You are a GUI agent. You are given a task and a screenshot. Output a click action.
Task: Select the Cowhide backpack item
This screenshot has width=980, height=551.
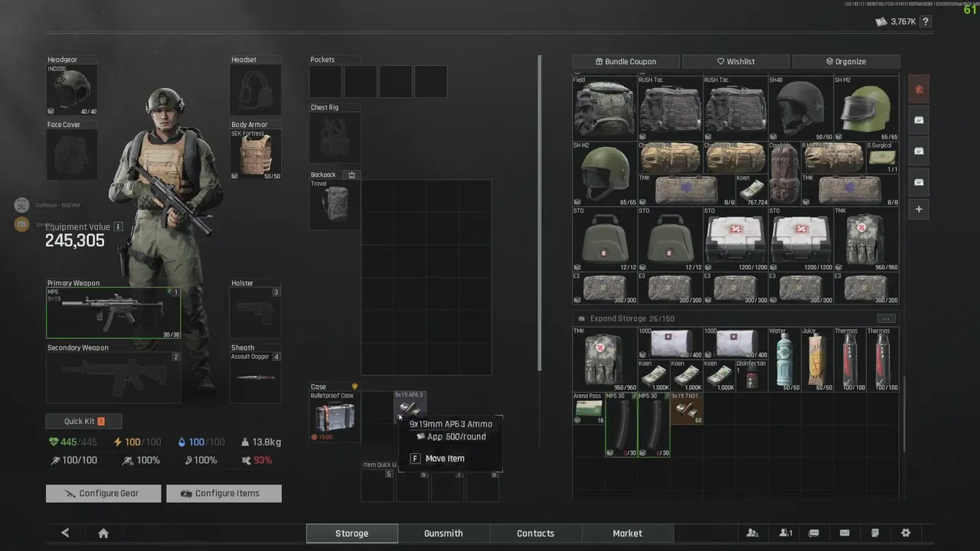pos(784,174)
